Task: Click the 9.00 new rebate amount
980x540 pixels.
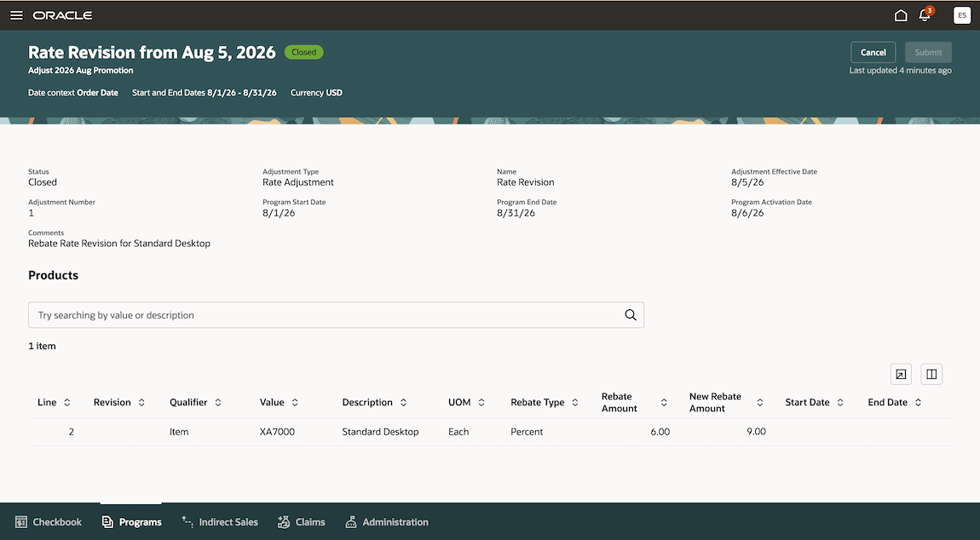Action: click(x=756, y=432)
